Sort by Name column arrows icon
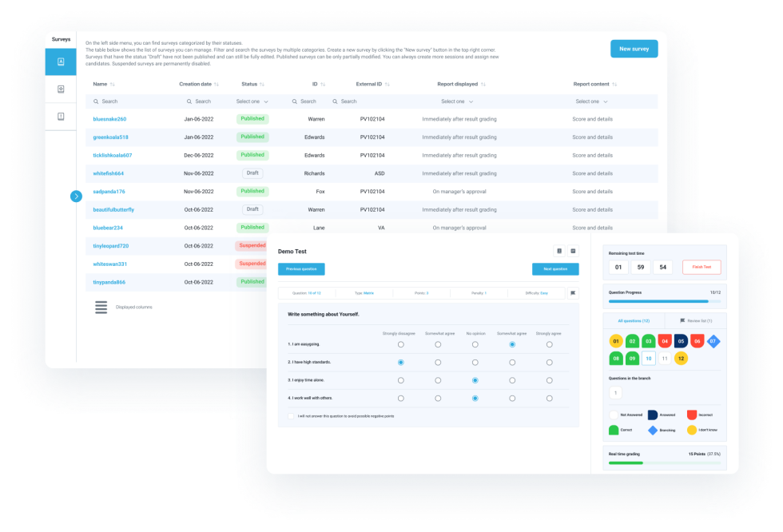Screen dimensions: 783x532 113,84
